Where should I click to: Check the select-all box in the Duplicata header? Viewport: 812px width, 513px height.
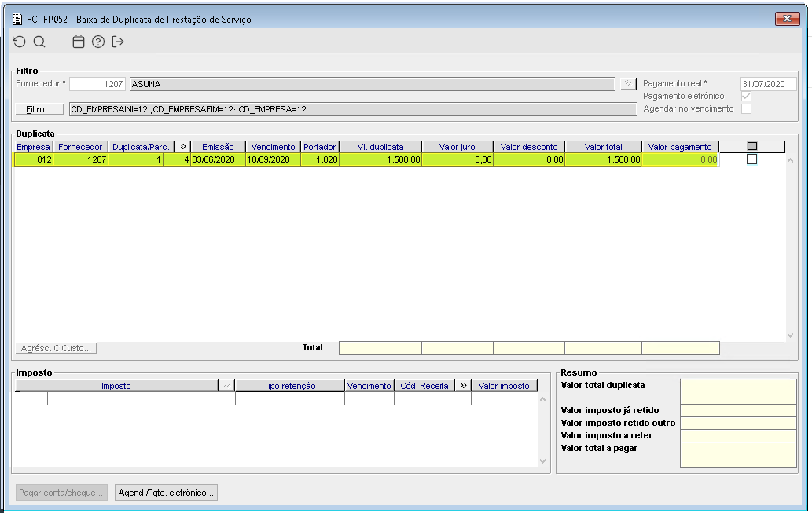(x=752, y=146)
